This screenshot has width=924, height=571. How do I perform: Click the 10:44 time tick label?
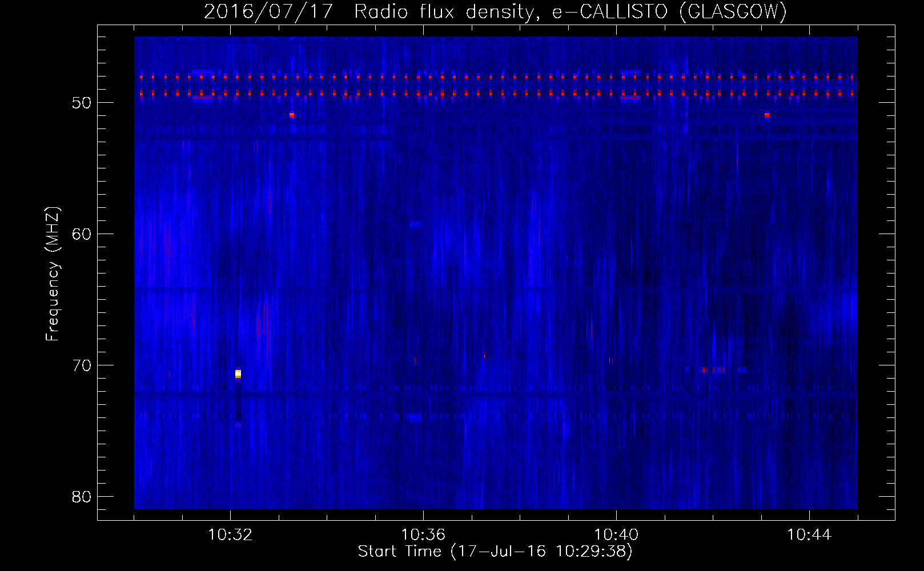pos(809,535)
